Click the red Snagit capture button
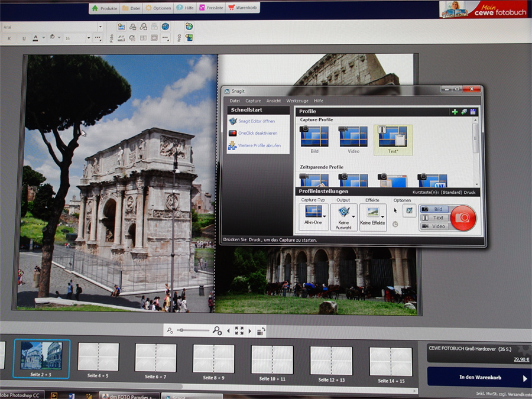The height and width of the screenshot is (399, 532). click(x=463, y=218)
